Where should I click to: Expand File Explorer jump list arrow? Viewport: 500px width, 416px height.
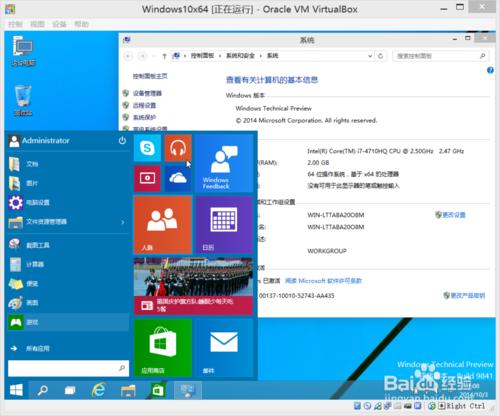tap(123, 222)
